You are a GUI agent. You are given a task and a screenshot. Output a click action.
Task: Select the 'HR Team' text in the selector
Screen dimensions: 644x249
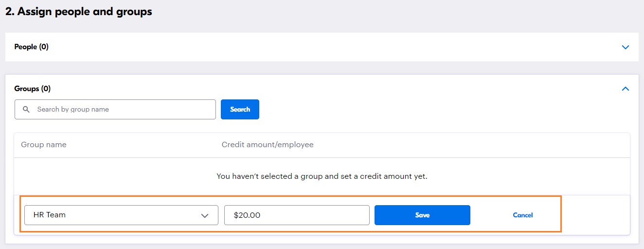click(50, 215)
